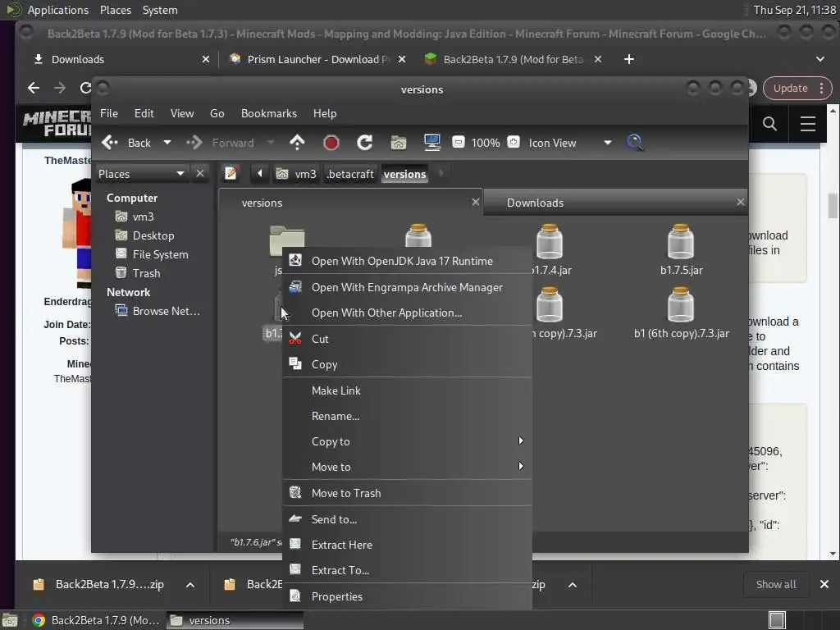Open file search magnifier icon
Image resolution: width=840 pixels, height=630 pixels.
point(635,143)
